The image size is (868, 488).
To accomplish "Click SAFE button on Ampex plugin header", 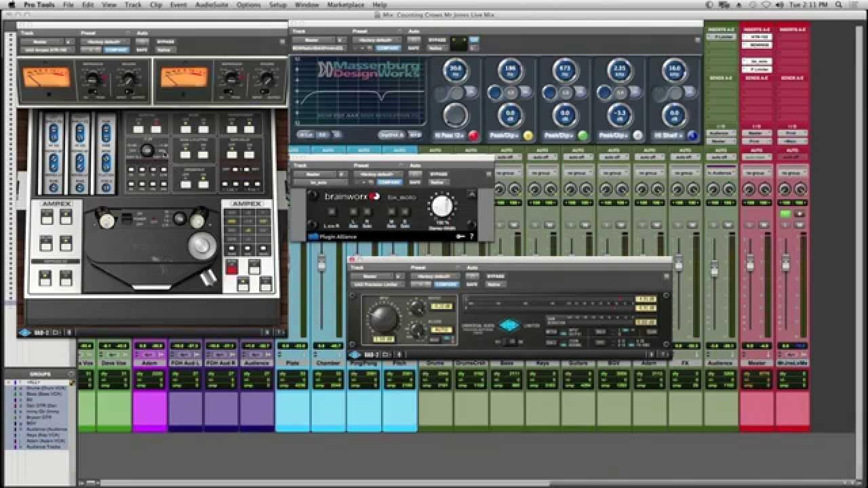I will point(142,49).
